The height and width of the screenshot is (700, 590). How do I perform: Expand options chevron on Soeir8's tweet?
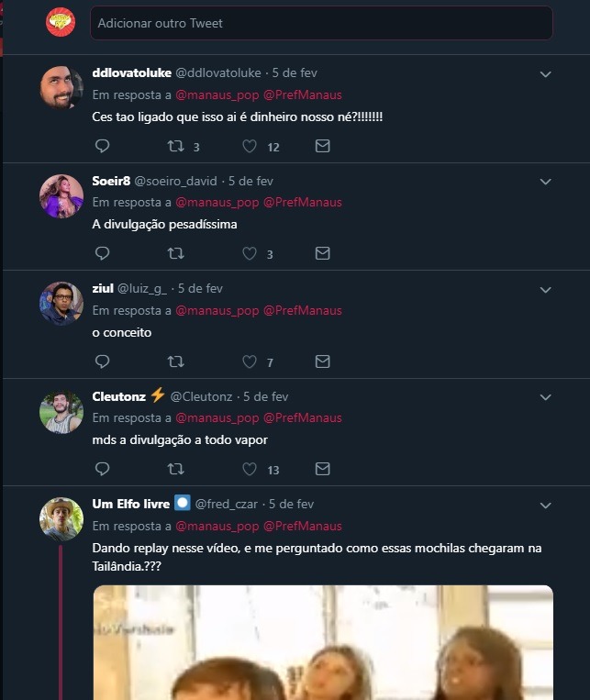[545, 182]
